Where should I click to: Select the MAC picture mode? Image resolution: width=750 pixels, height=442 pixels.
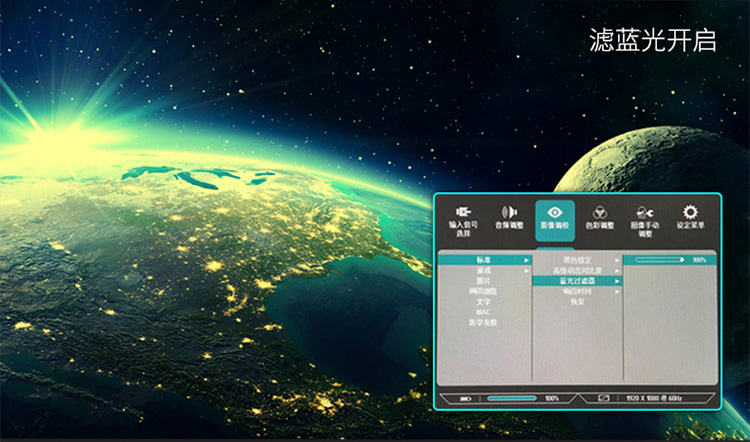(x=483, y=312)
